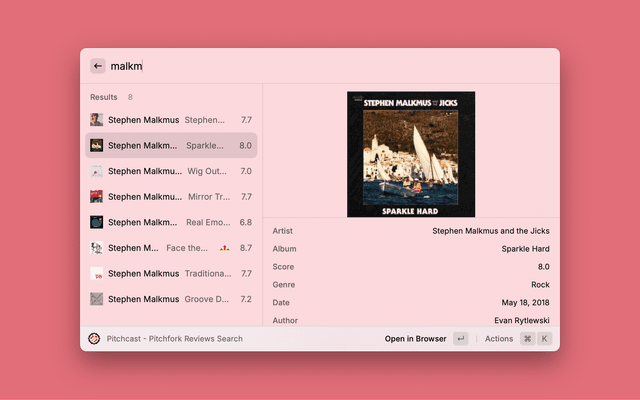The width and height of the screenshot is (640, 400).
Task: Click the back arrow button
Action: (x=98, y=66)
